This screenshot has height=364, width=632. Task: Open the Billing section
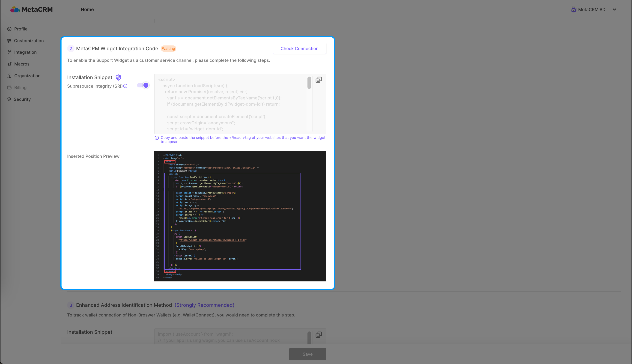[20, 87]
